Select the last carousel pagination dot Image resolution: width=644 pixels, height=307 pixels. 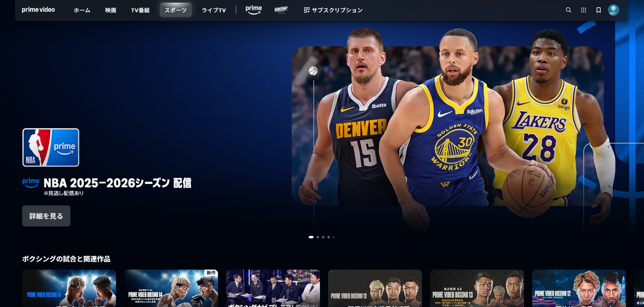pyautogui.click(x=334, y=237)
